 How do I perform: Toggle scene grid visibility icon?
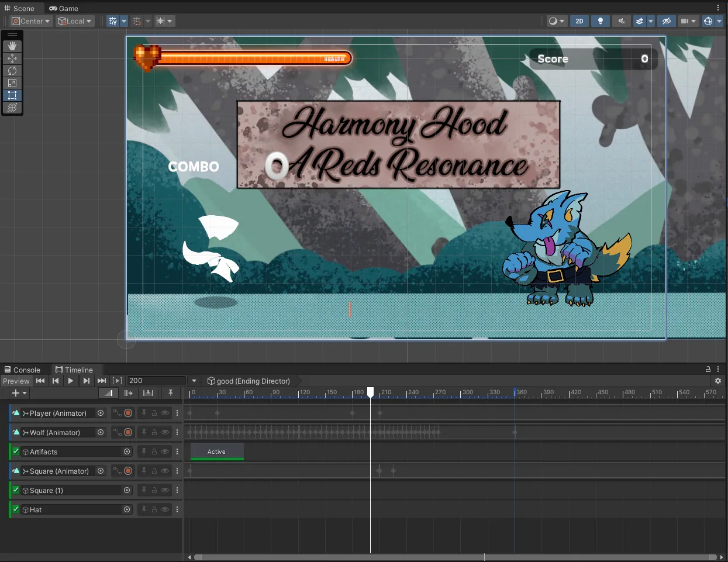click(112, 21)
